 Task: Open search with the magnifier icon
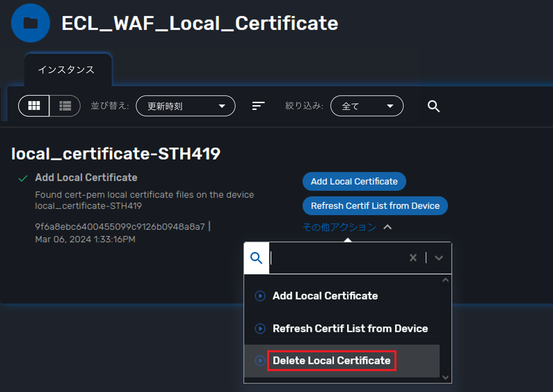point(433,106)
